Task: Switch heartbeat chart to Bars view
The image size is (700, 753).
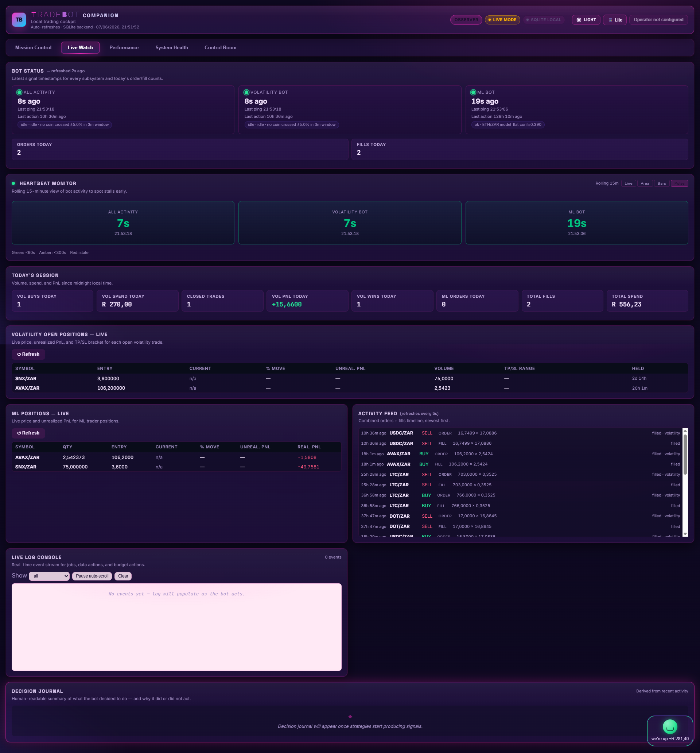Action: (x=661, y=184)
